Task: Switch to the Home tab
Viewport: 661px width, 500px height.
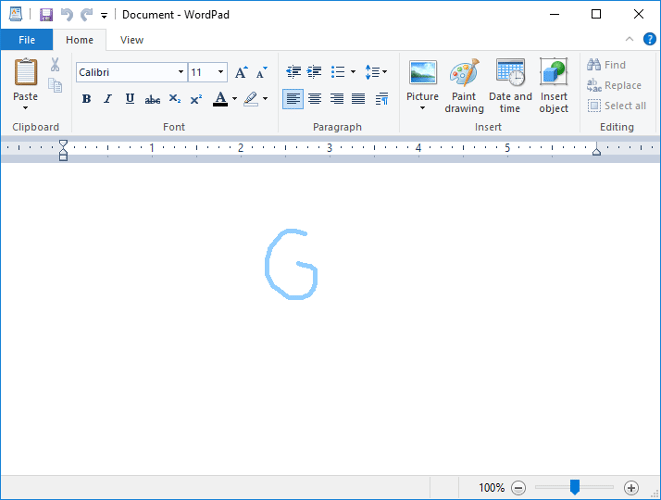Action: click(x=79, y=40)
